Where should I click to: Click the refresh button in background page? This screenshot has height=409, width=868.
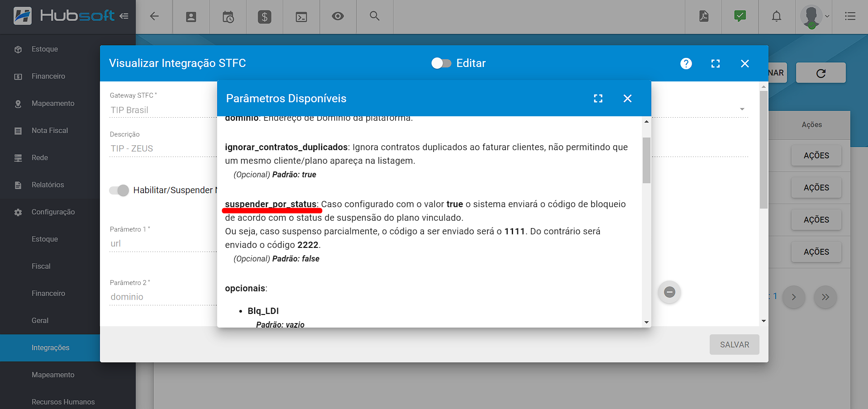click(x=821, y=73)
